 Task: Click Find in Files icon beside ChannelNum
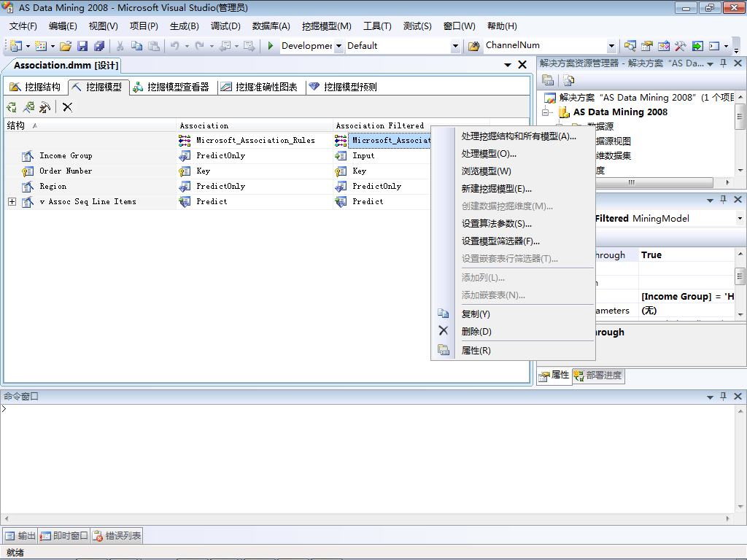[473, 46]
